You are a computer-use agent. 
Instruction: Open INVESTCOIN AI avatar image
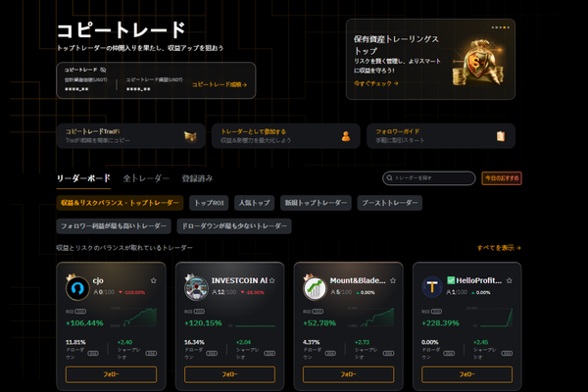[x=196, y=288]
